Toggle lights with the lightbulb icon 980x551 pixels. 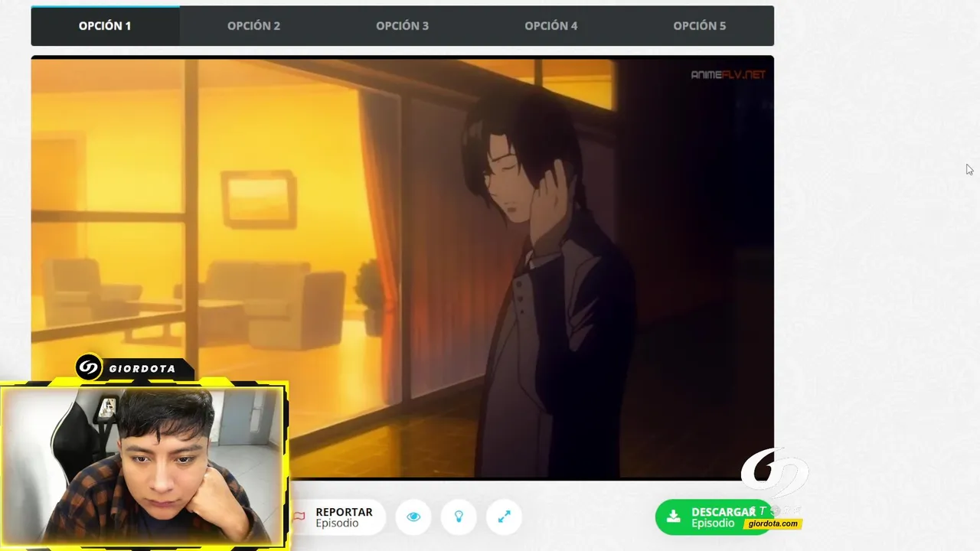pos(459,517)
